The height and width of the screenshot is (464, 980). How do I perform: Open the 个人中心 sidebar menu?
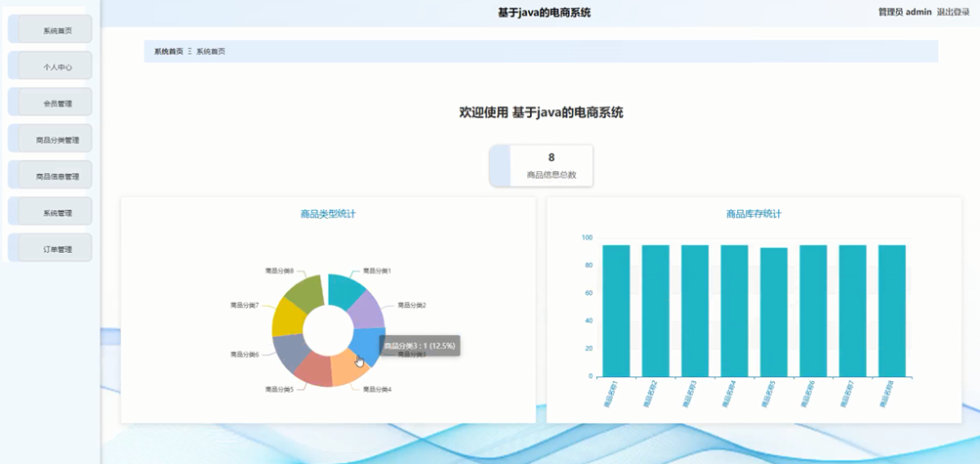tap(57, 67)
